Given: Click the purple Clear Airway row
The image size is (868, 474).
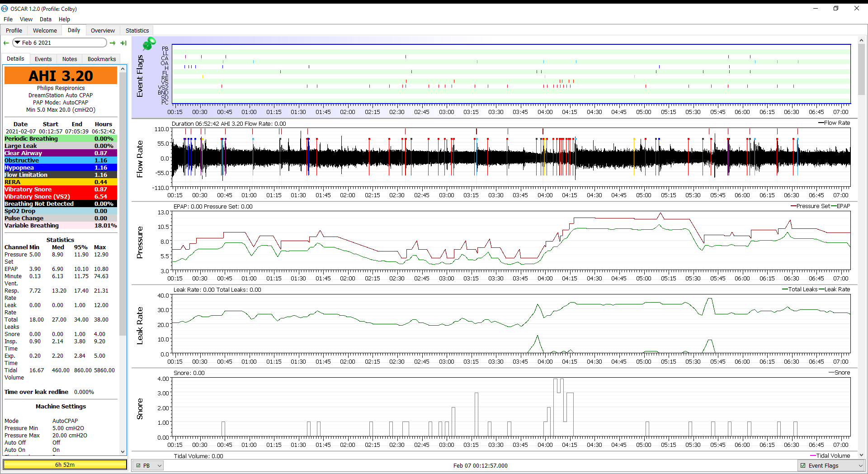Looking at the screenshot, I should click(x=61, y=153).
